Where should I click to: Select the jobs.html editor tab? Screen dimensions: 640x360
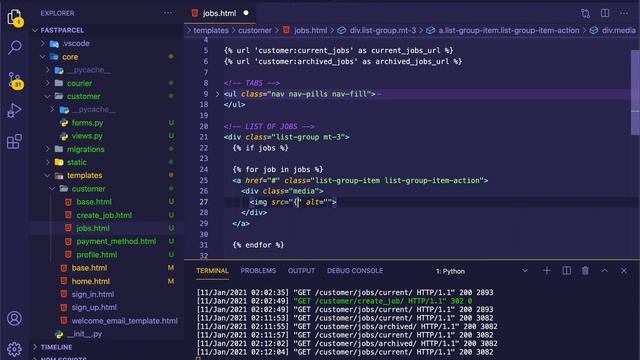[x=219, y=13]
